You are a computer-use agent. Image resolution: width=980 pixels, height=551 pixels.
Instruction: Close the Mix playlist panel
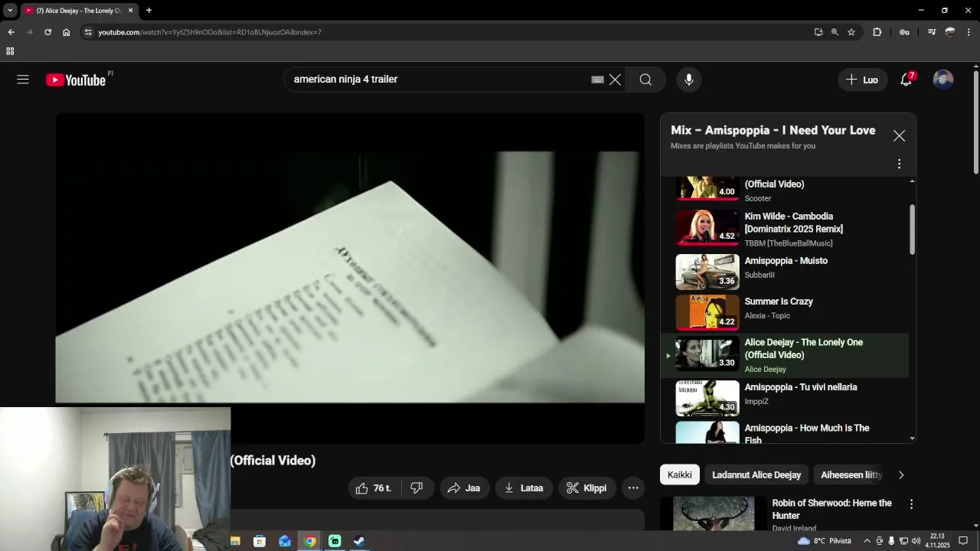coord(899,135)
